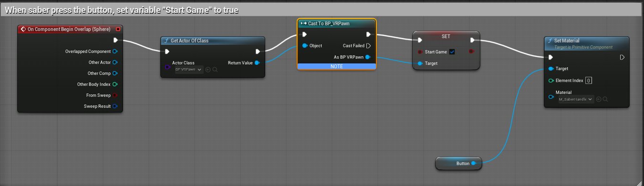
Task: Click the Actor Class purple input pin
Action: coord(167,67)
